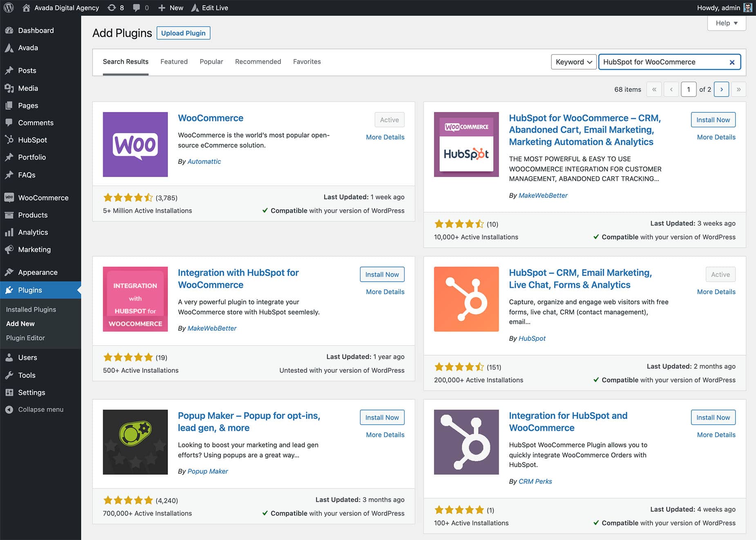Clear the plugin search field with X
Viewport: 756px width, 540px height.
coord(732,62)
